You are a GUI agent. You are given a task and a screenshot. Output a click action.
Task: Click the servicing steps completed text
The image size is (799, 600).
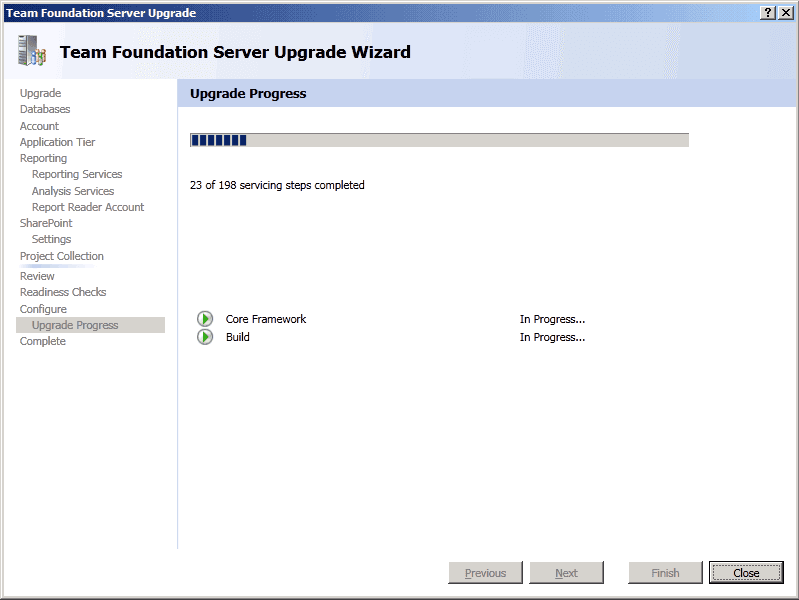point(277,185)
